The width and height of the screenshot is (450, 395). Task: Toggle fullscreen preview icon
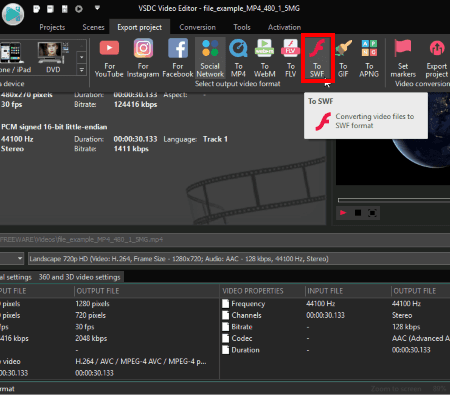click(x=372, y=213)
